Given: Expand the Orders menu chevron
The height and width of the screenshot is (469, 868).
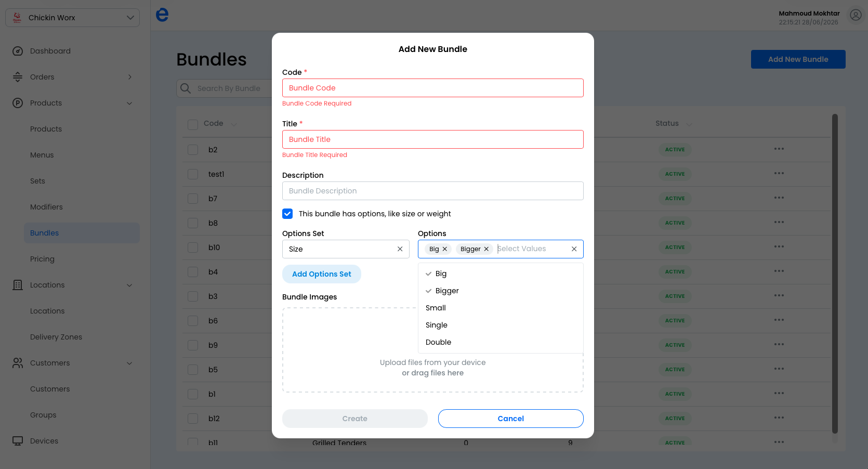Looking at the screenshot, I should pyautogui.click(x=129, y=77).
